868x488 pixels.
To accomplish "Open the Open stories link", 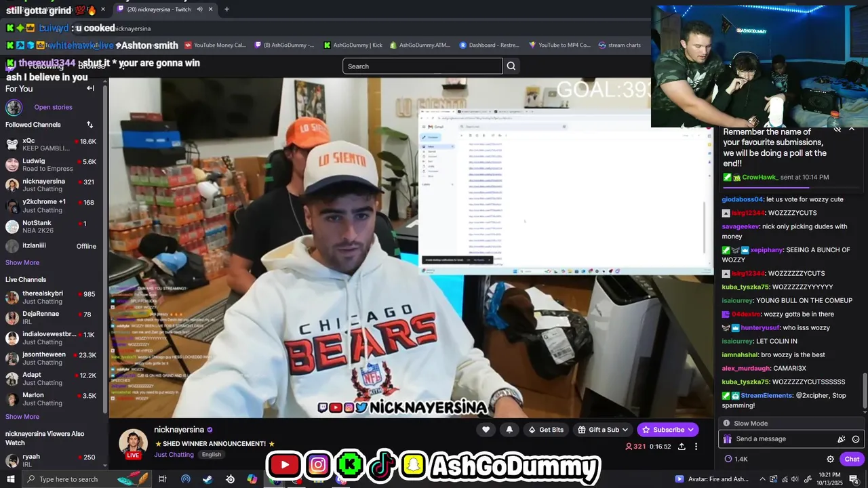I will pos(53,107).
